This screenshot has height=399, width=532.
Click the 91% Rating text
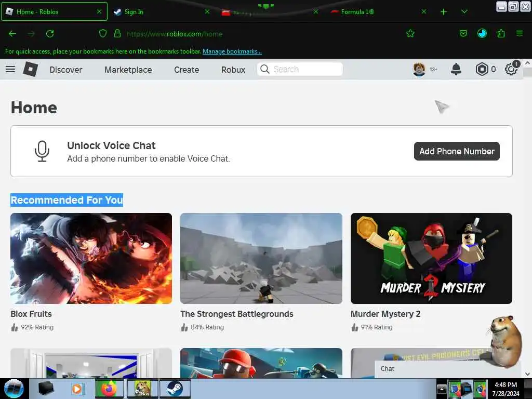point(377,327)
